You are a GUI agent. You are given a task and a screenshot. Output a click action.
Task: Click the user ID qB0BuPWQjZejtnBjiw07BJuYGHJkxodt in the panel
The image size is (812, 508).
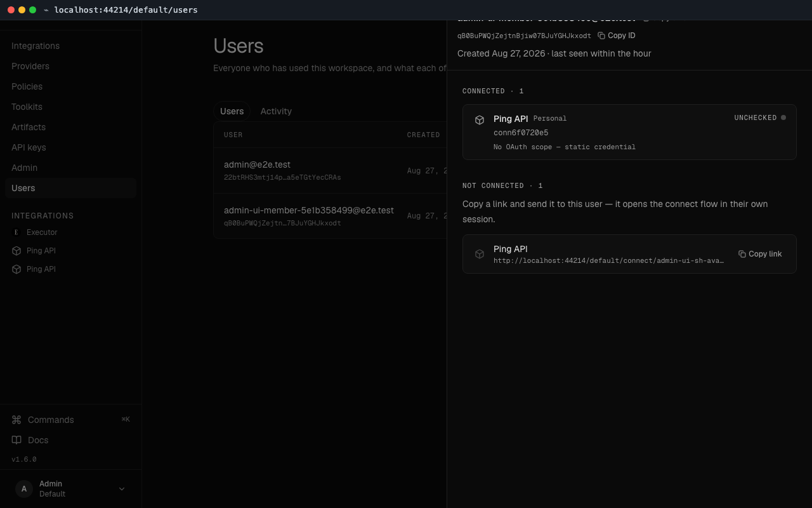click(x=524, y=36)
